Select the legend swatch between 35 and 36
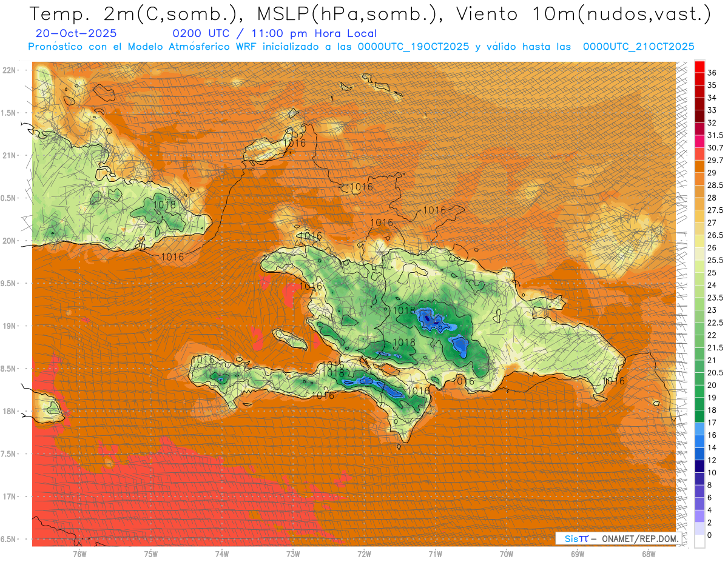Viewport: 728px width, 562px height. pyautogui.click(x=699, y=79)
